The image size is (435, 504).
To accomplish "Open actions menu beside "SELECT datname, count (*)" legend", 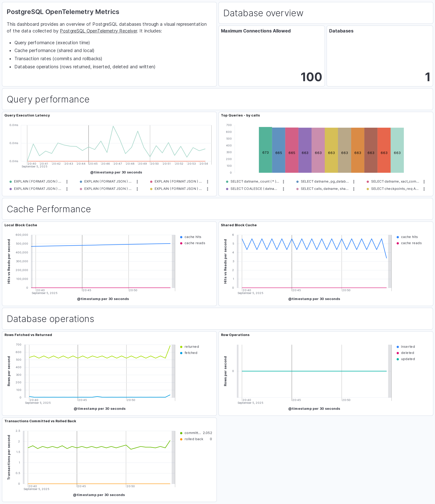I will click(x=283, y=181).
